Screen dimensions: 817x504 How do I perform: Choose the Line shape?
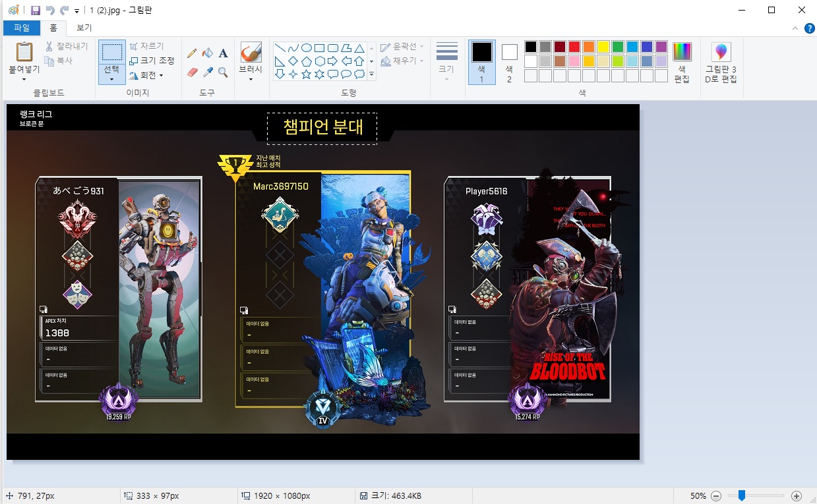click(x=280, y=48)
